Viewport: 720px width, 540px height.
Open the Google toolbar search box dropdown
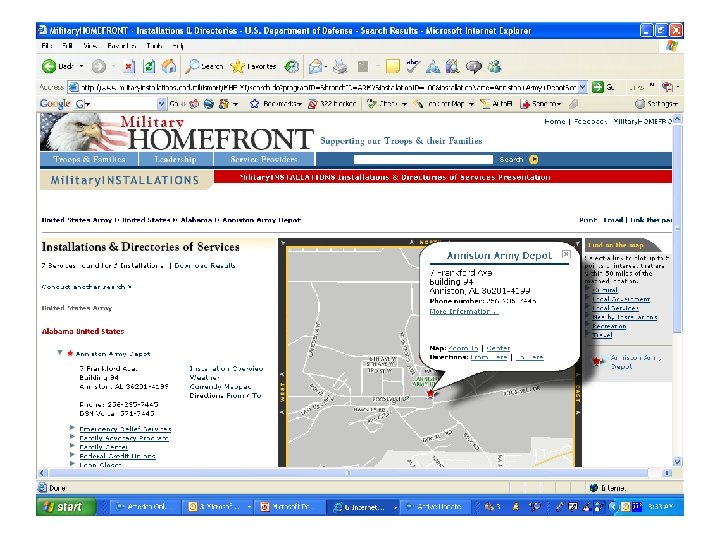(x=161, y=104)
